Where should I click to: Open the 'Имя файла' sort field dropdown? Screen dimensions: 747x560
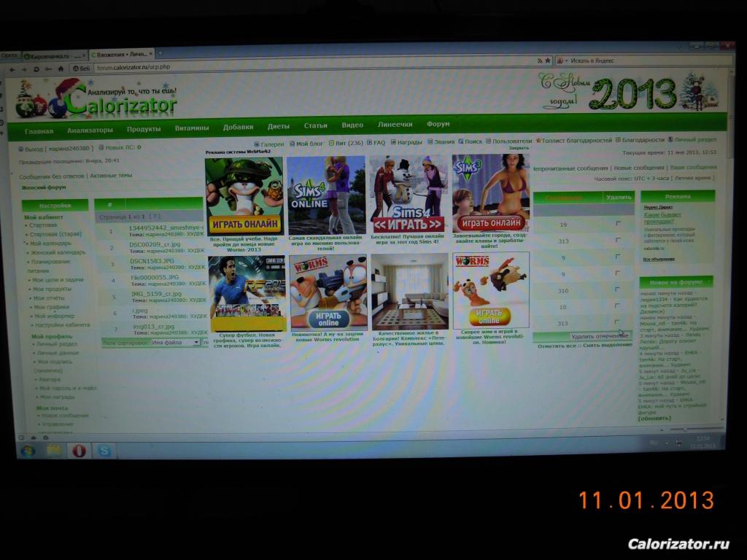click(175, 343)
